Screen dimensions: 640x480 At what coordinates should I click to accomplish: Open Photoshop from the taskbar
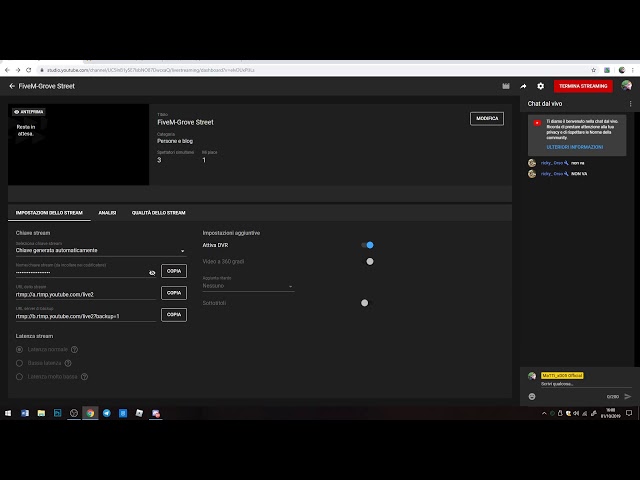pos(58,413)
